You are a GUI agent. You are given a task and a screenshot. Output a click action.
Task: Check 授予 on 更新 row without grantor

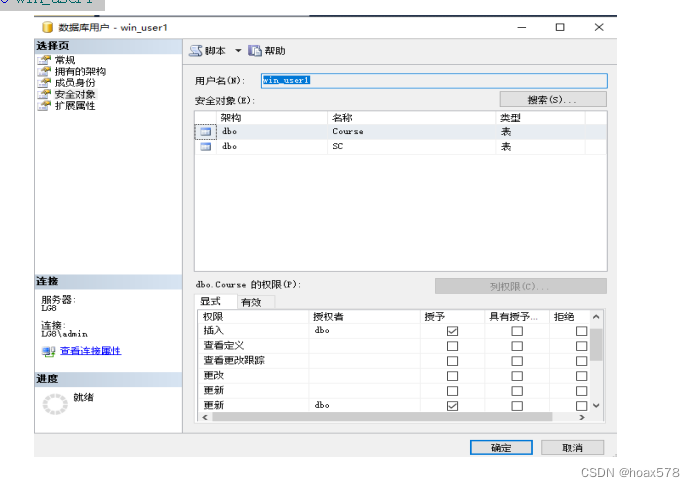pos(453,391)
